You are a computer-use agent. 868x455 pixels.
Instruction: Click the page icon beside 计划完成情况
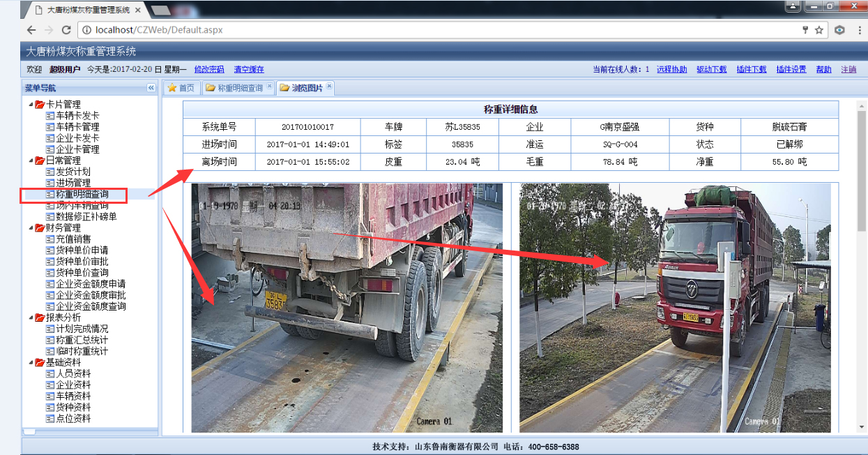pyautogui.click(x=50, y=329)
